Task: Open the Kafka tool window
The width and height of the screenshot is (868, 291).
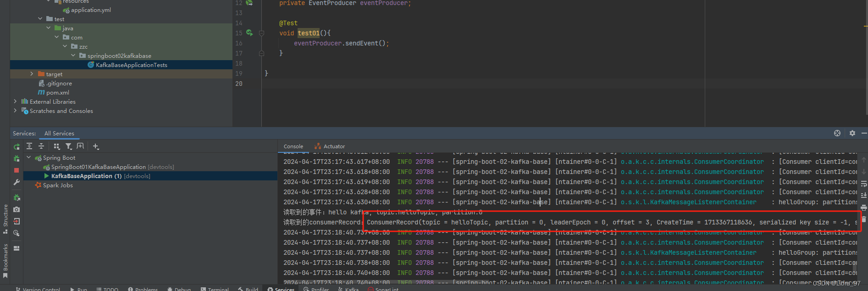Action: click(x=348, y=289)
